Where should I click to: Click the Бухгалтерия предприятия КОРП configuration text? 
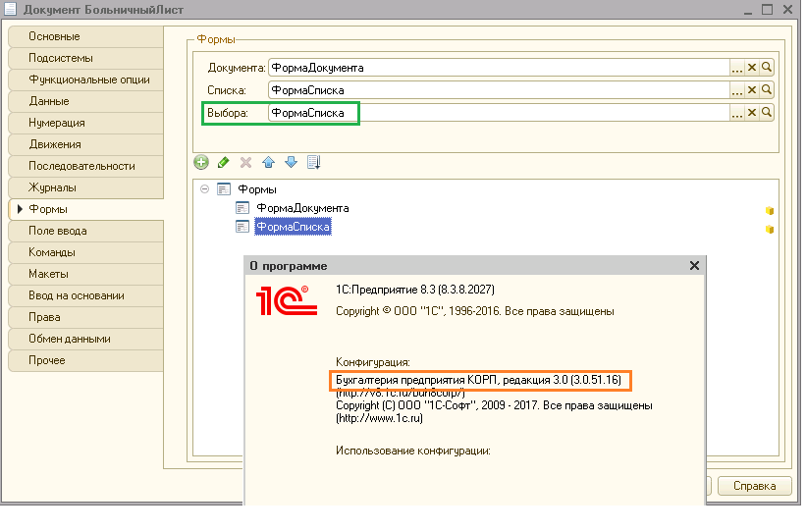click(478, 380)
